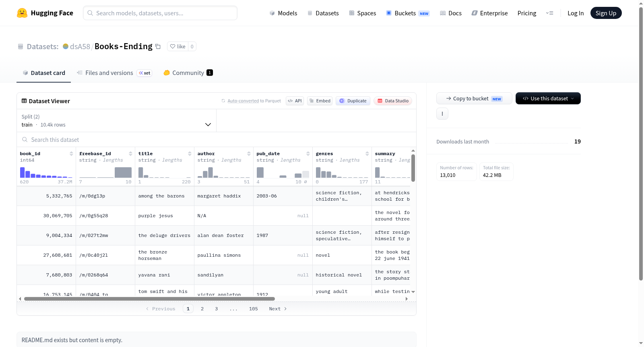Image resolution: width=644 pixels, height=347 pixels.
Task: Open Buckets in the top navigation
Action: pos(408,13)
